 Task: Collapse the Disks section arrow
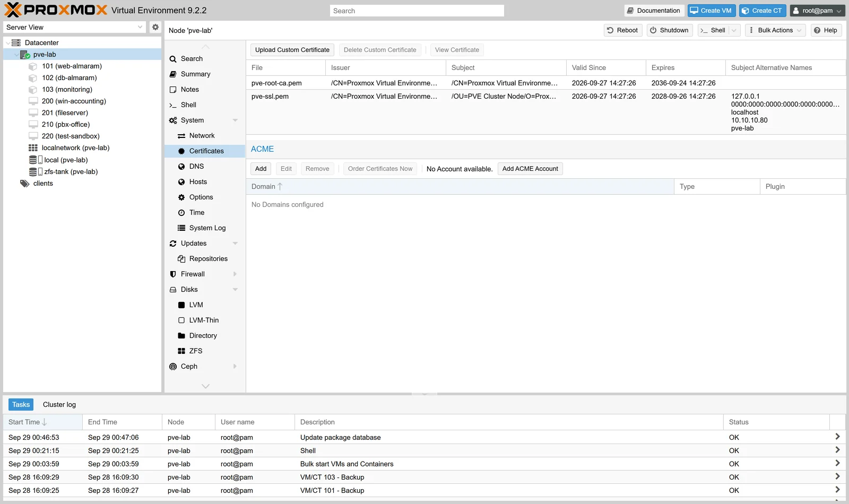(235, 290)
